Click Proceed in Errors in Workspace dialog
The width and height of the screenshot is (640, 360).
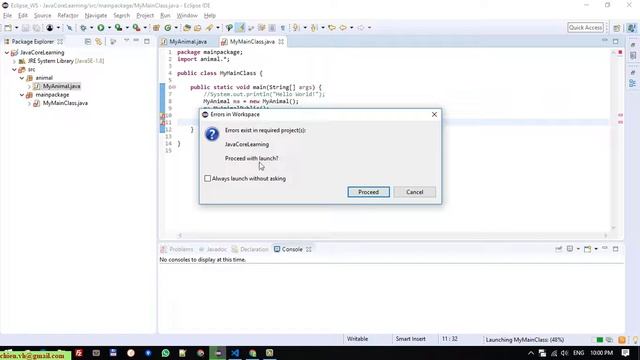(368, 192)
